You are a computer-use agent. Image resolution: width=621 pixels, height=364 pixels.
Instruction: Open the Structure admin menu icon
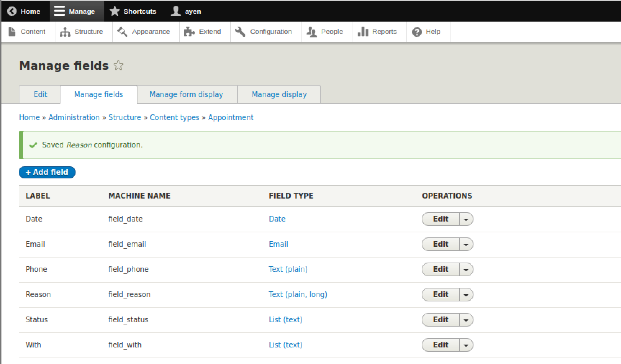click(65, 32)
